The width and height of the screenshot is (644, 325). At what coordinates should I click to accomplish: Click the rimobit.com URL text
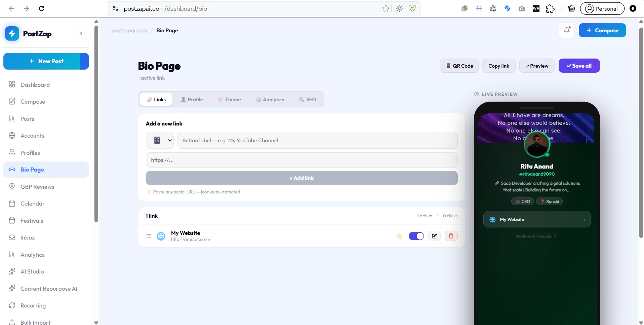(191, 240)
